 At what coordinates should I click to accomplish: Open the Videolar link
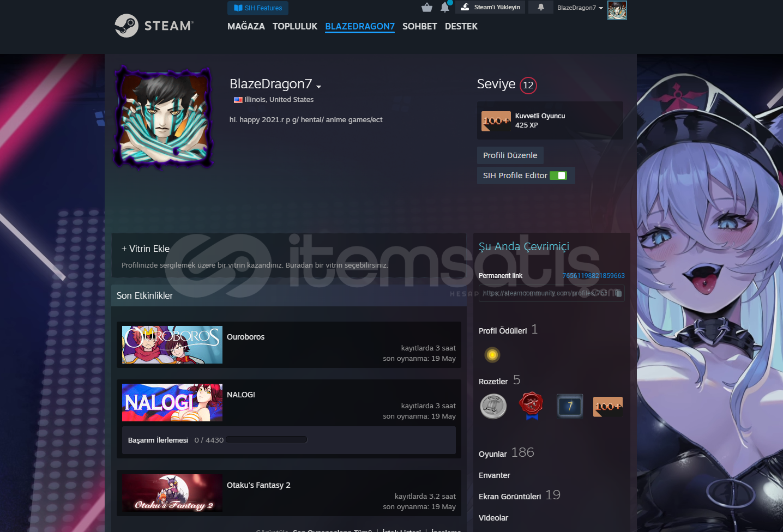click(493, 518)
